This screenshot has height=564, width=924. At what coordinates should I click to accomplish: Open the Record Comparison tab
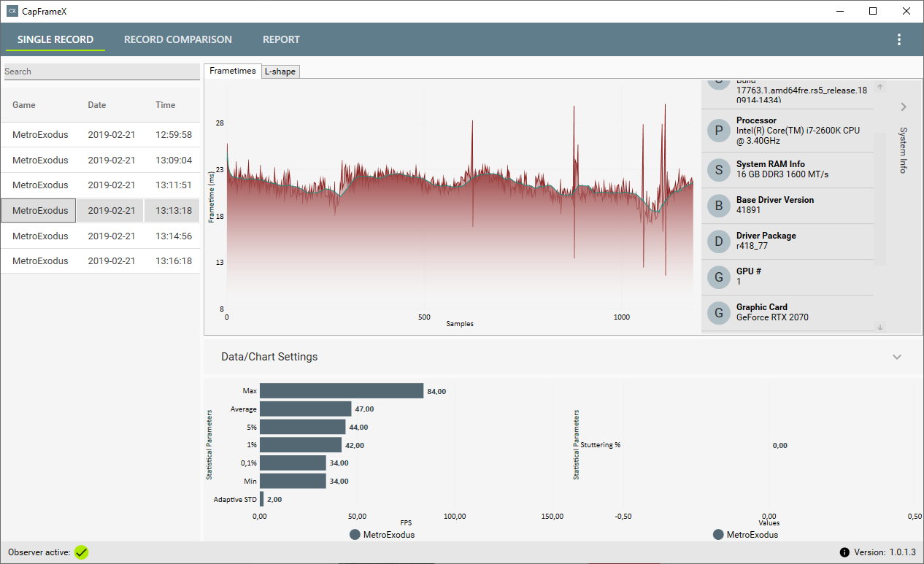click(x=178, y=39)
